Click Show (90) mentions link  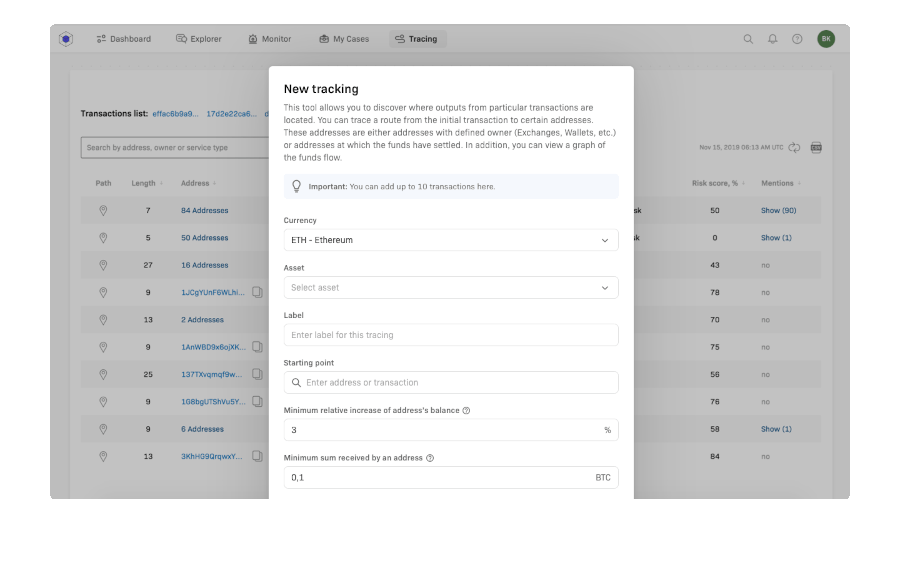(x=777, y=211)
